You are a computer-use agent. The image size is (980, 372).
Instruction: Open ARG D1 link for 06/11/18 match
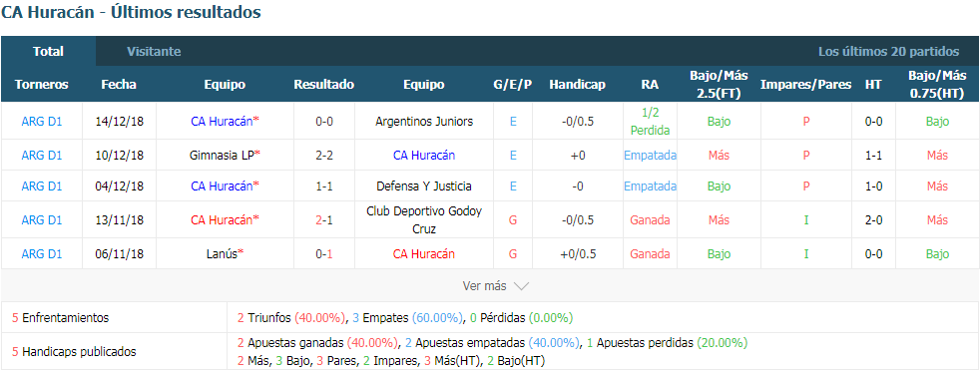[41, 254]
